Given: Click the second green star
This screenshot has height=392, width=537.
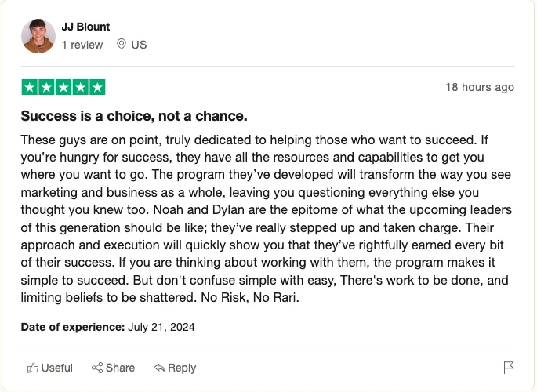Looking at the screenshot, I should (46, 87).
